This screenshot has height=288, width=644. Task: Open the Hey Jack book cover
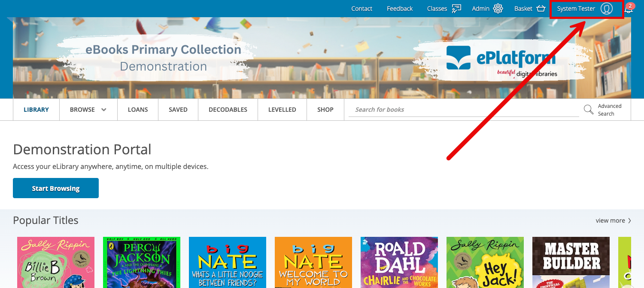(485, 262)
